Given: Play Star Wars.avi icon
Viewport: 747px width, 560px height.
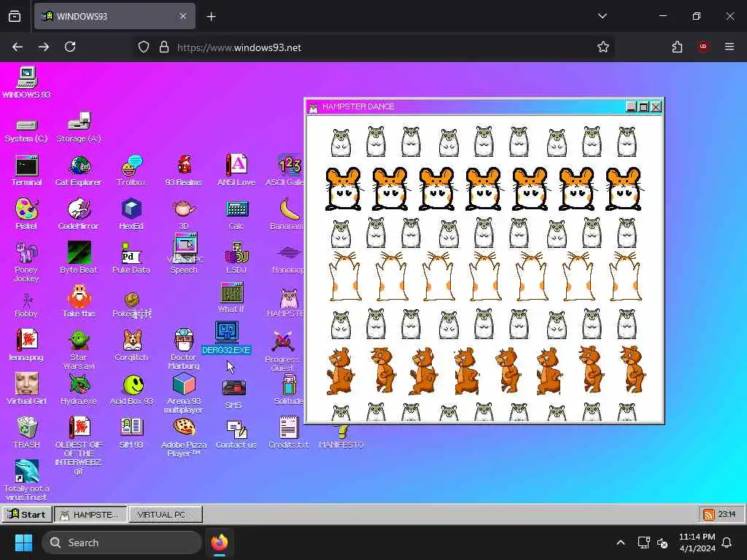Looking at the screenshot, I should point(79,350).
